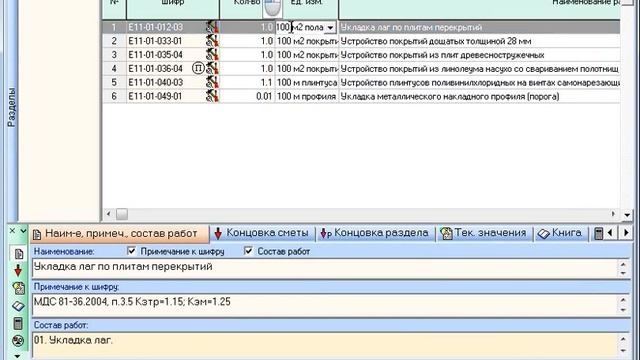Click the down spinner arrow of the Наименование field
Image resolution: width=640 pixels, height=360 pixels.
(x=623, y=273)
